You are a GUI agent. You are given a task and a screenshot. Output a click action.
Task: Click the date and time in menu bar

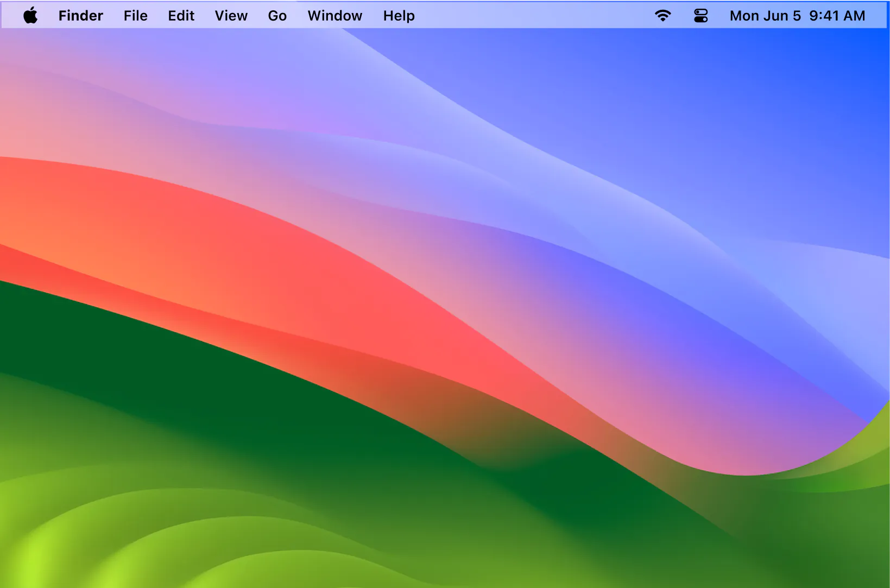pos(797,16)
